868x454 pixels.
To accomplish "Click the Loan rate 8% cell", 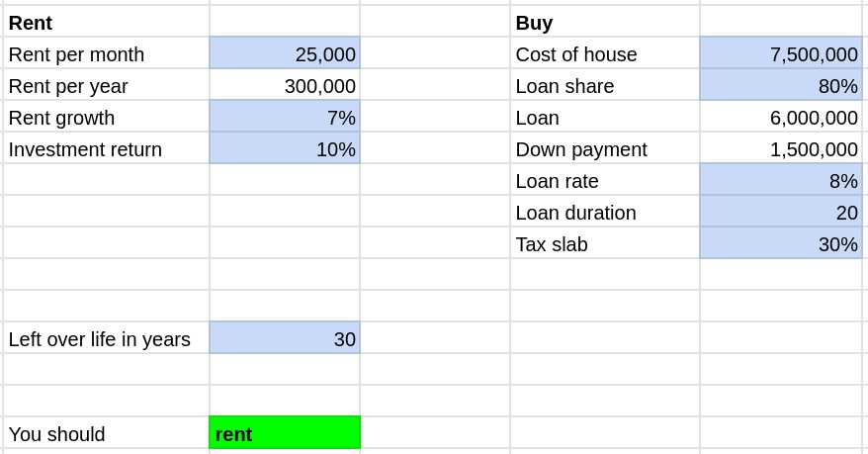I will [x=781, y=179].
